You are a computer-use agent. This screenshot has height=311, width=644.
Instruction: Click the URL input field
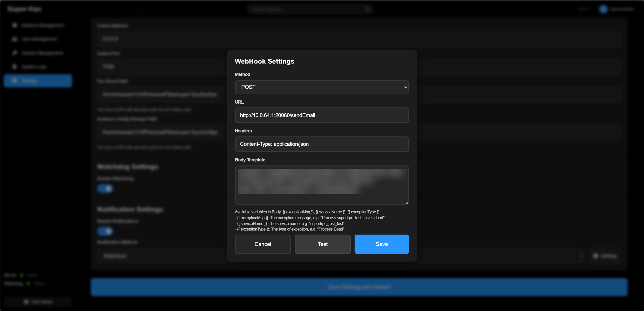(322, 115)
